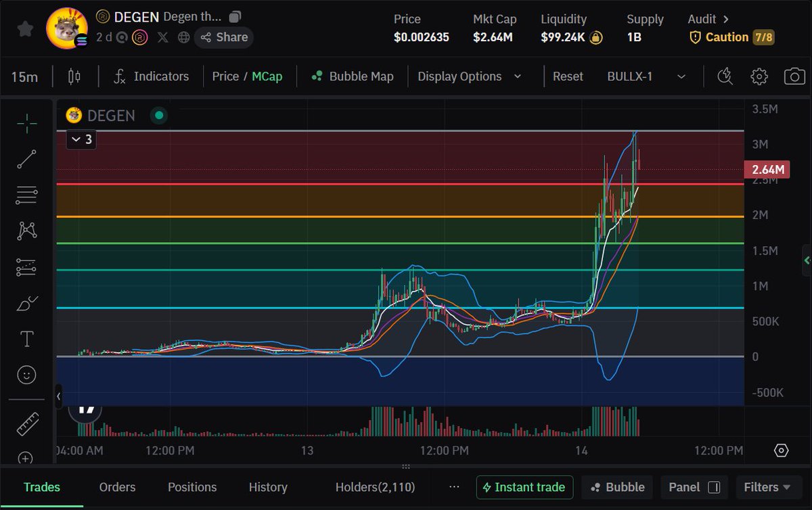812x510 pixels.
Task: Show more tabs via ellipsis
Action: coord(454,487)
